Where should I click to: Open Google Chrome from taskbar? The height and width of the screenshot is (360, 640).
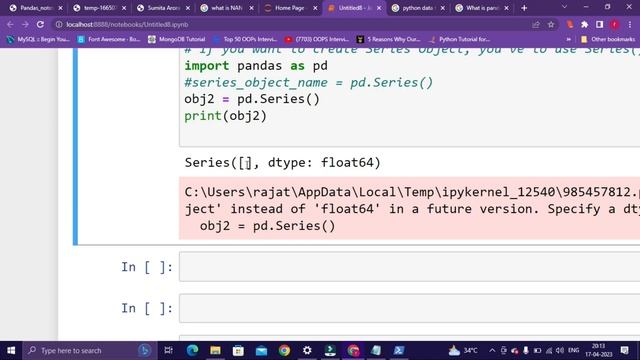pos(284,350)
